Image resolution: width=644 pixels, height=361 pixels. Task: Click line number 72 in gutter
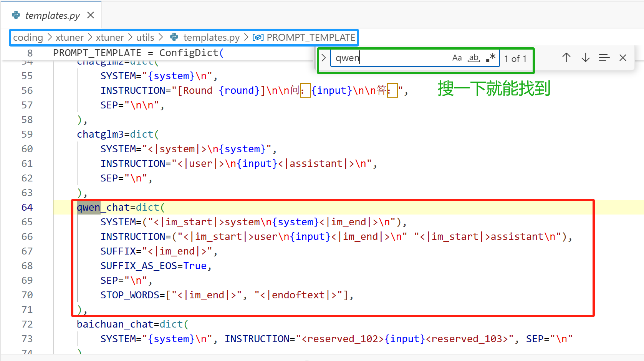tap(27, 324)
